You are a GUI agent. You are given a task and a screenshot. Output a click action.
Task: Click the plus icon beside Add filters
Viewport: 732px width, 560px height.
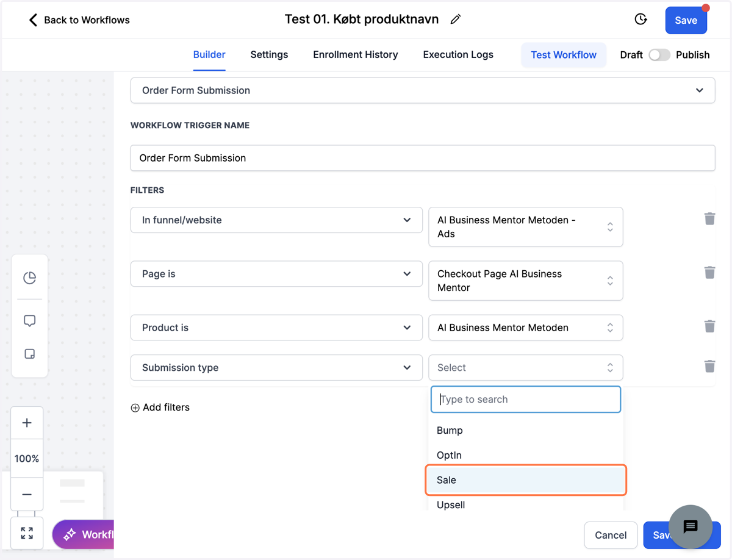pyautogui.click(x=135, y=407)
